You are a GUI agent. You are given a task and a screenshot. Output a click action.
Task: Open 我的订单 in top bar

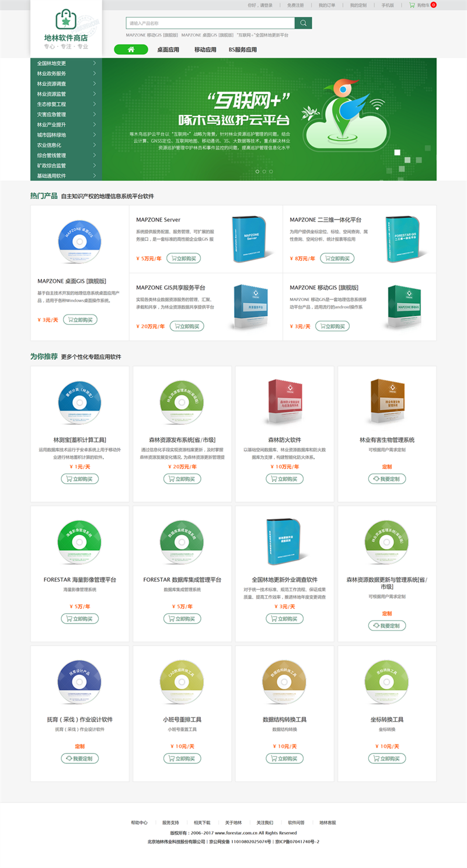point(327,5)
